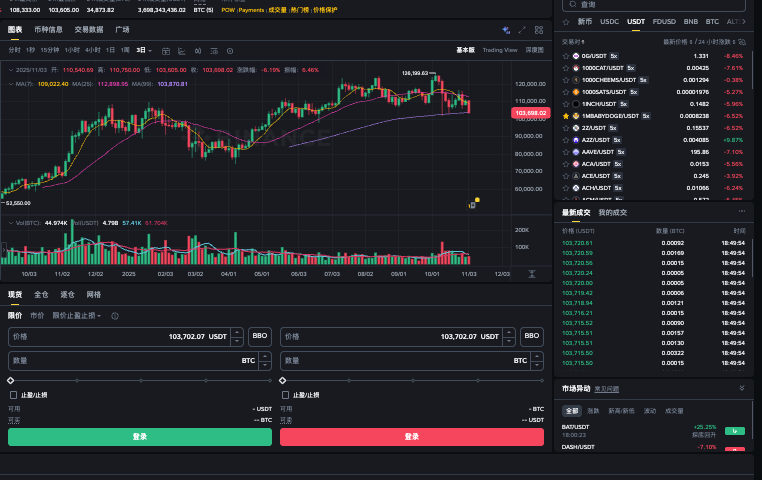
Task: Enable take-profit/stop-loss checkbox on sell side
Action: [x=285, y=395]
